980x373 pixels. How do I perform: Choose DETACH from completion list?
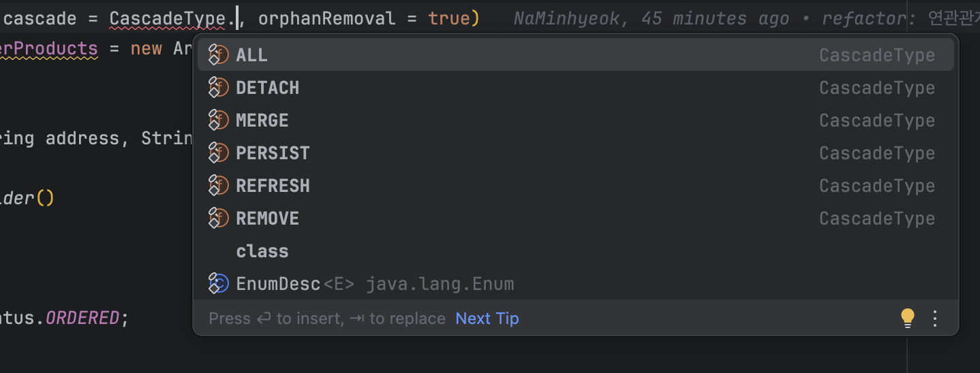(x=575, y=88)
